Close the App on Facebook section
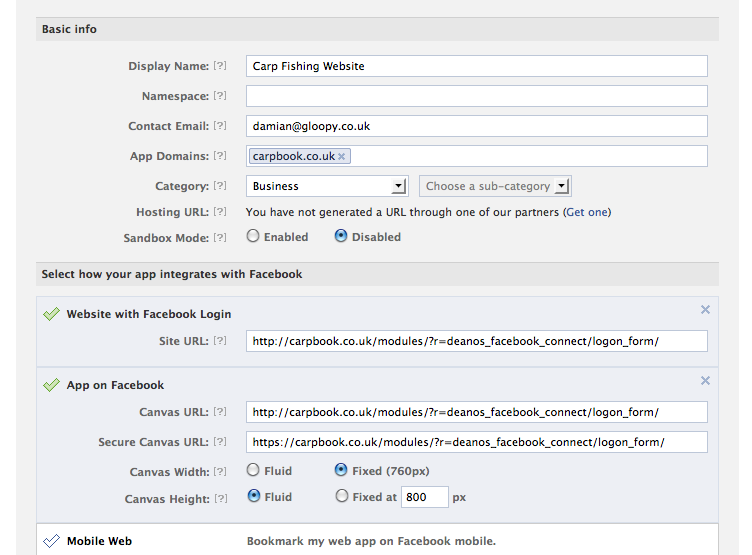752x555 pixels. click(705, 381)
